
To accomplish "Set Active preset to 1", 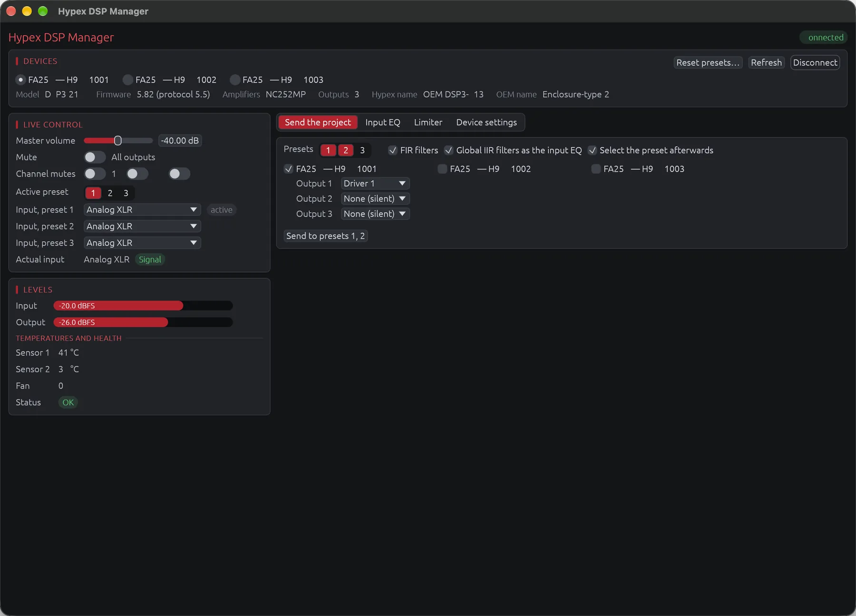I will click(x=93, y=193).
